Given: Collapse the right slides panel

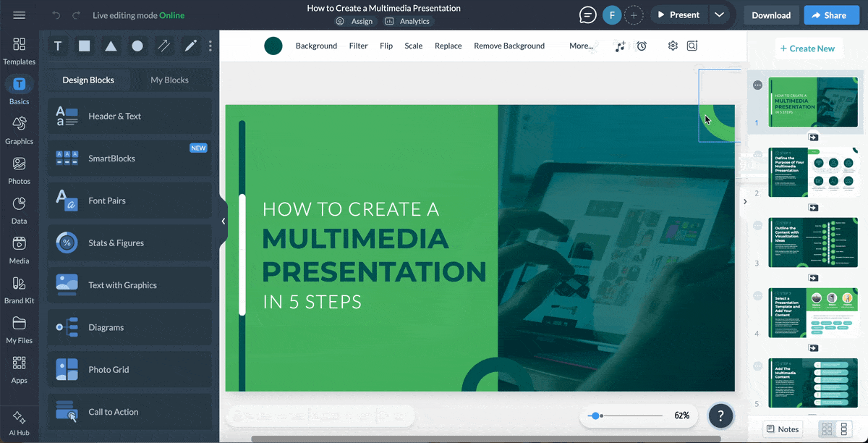Looking at the screenshot, I should pos(745,202).
